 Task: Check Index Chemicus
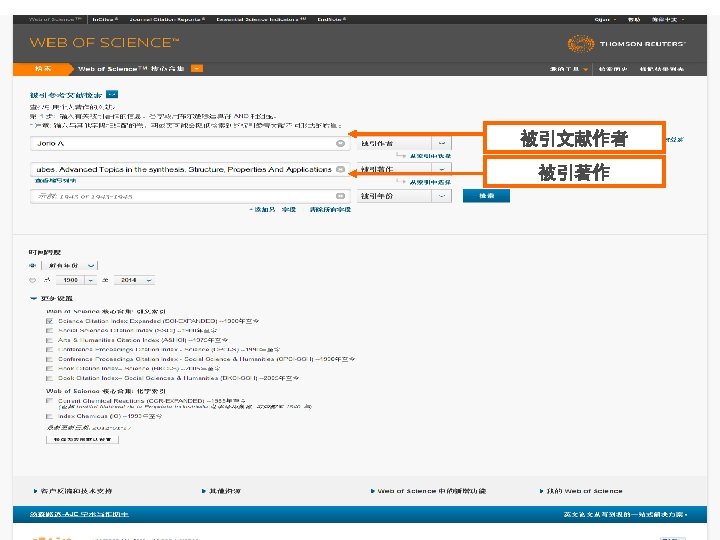[49, 416]
